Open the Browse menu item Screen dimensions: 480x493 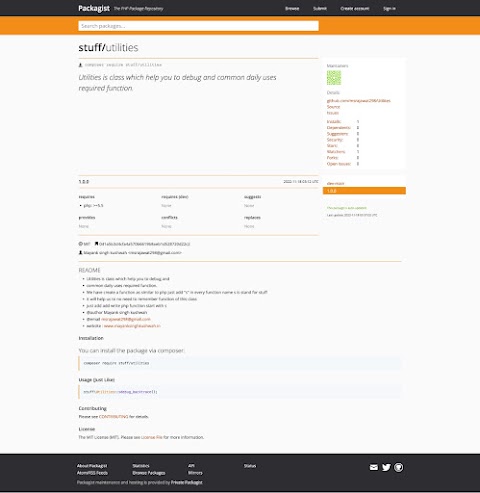point(292,8)
